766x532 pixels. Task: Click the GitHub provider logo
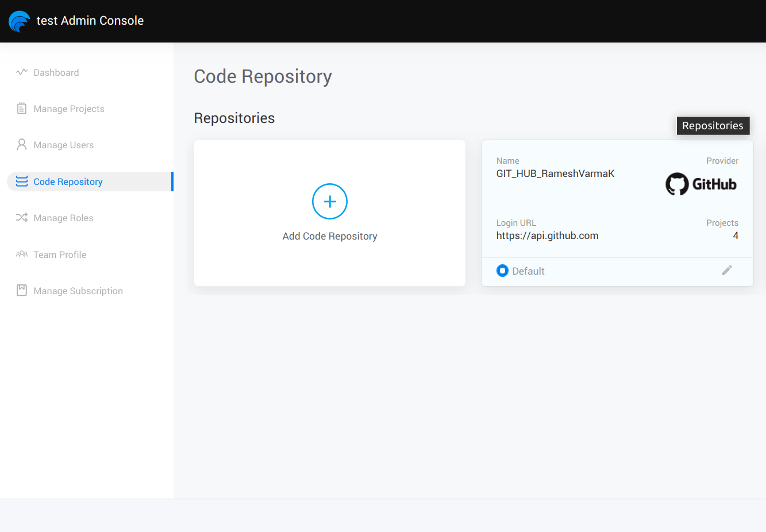pos(701,184)
